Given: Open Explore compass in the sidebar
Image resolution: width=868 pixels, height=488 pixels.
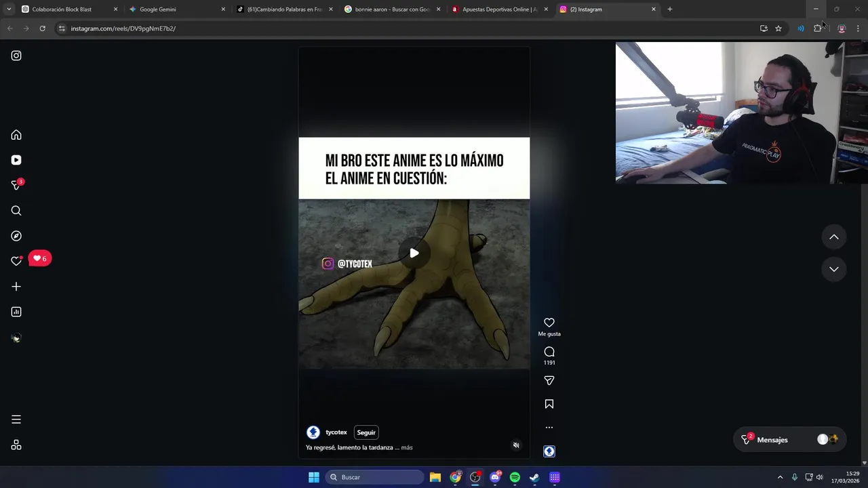Looking at the screenshot, I should 16,236.
